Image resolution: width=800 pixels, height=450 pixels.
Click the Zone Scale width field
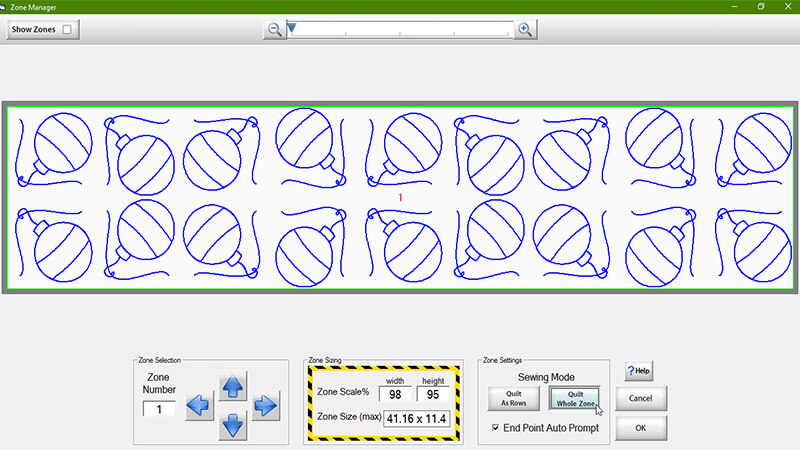(x=397, y=394)
